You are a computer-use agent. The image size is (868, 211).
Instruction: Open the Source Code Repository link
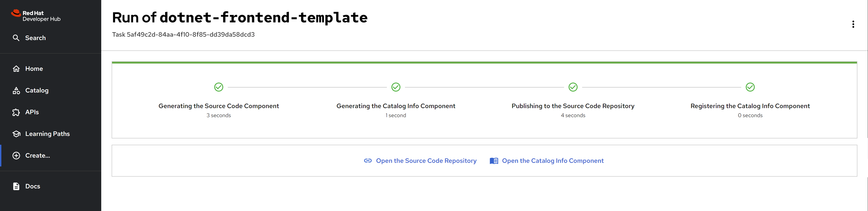click(426, 161)
